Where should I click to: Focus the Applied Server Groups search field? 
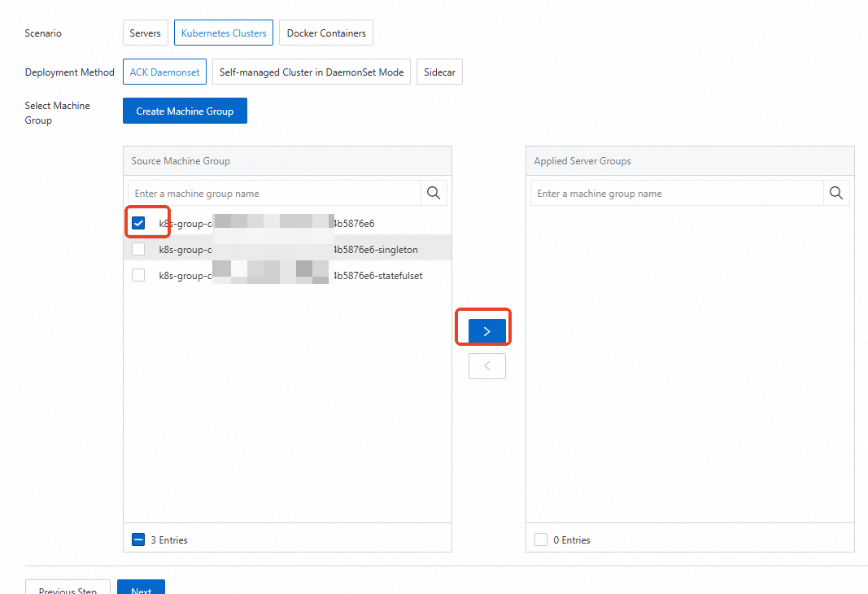point(677,193)
